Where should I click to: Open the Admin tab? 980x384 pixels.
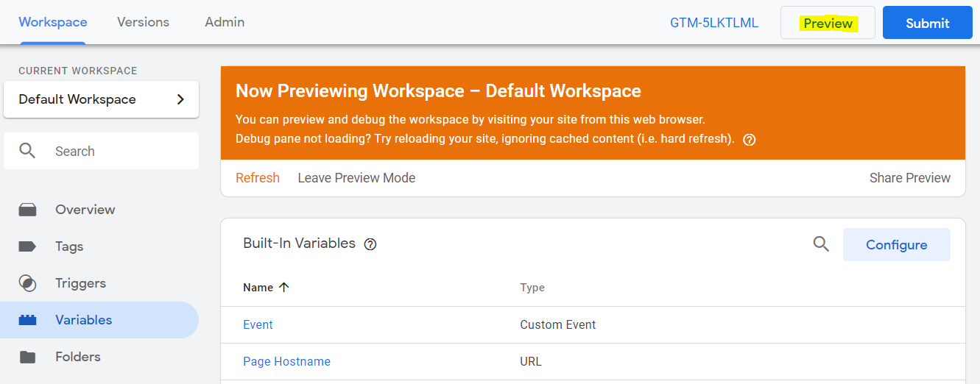coord(225,22)
